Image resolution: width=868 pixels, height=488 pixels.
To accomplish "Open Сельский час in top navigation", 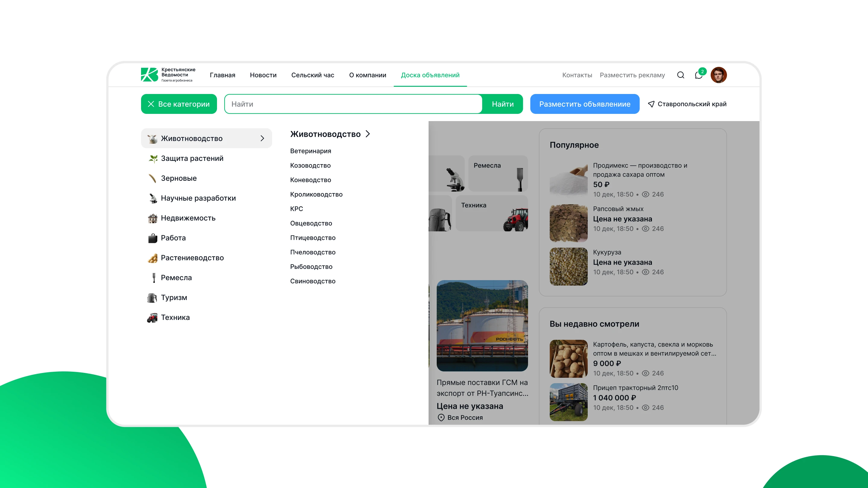I will click(313, 75).
